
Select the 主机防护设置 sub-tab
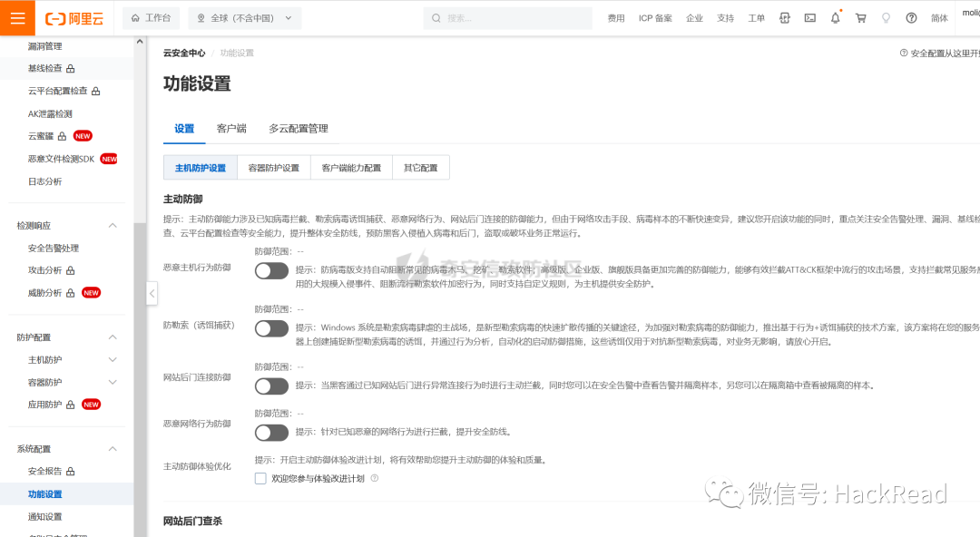point(201,168)
